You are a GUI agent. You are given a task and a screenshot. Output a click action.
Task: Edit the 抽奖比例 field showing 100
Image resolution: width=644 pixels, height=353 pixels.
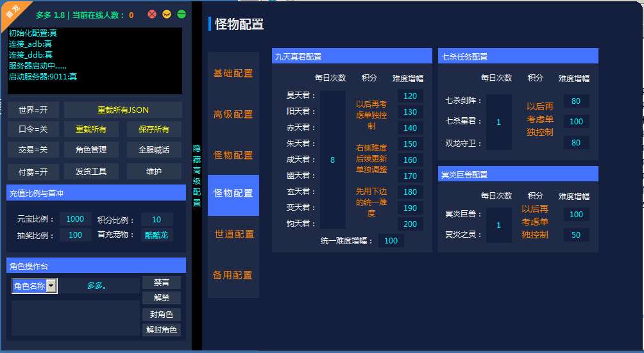(75, 235)
